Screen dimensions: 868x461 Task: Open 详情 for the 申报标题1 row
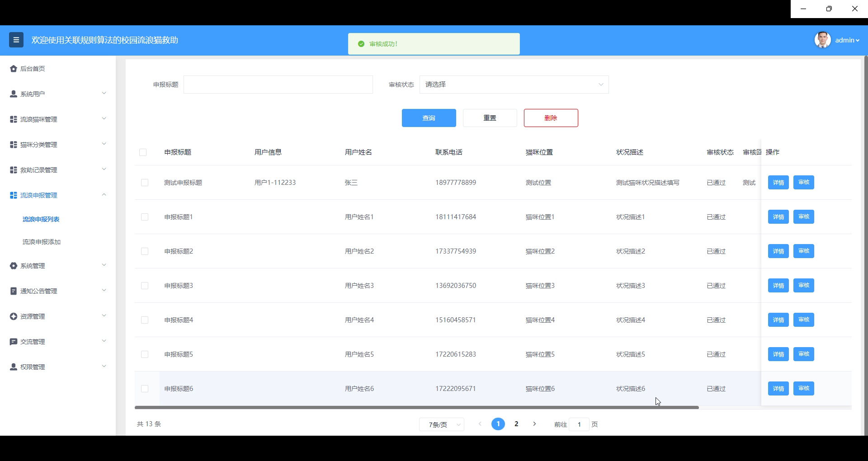coord(778,217)
